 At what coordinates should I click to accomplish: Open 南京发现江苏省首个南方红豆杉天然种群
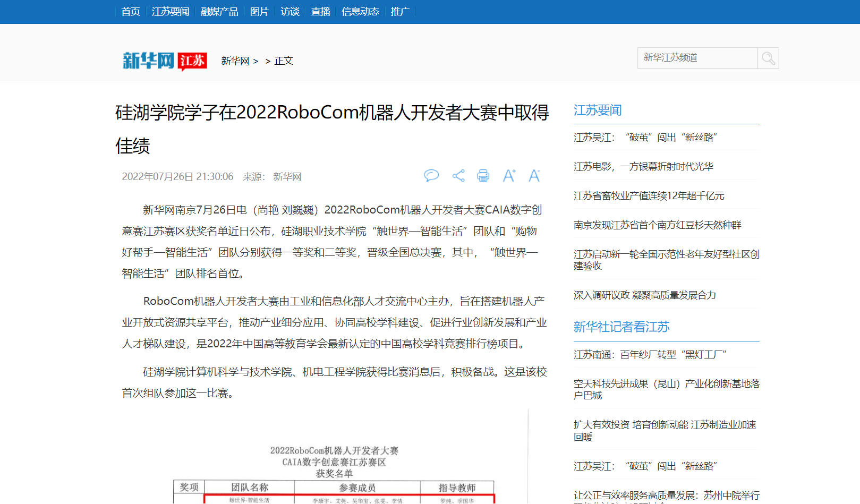[x=658, y=225]
